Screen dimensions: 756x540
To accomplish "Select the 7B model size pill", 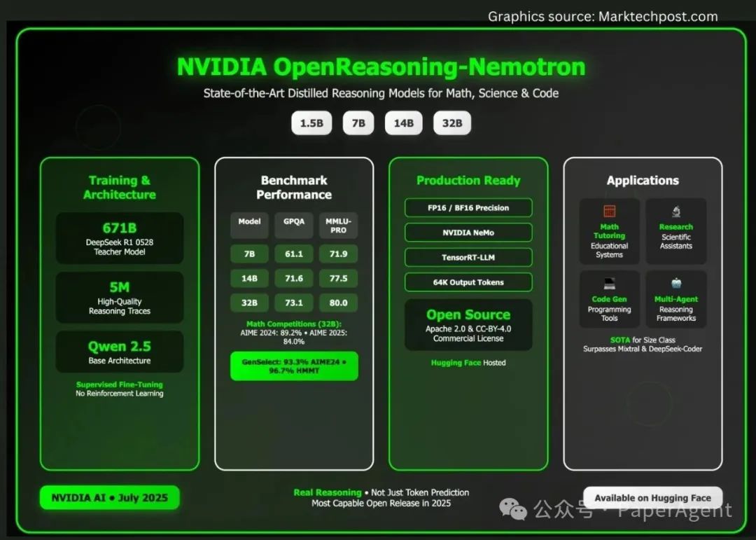I will tap(358, 123).
